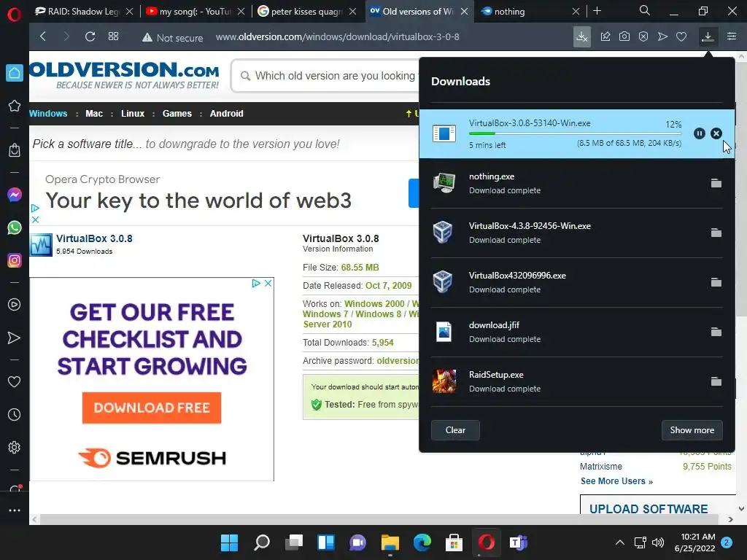Open WhatsApp in the Opera sidebar
Screen dimensions: 747x560
15,227
